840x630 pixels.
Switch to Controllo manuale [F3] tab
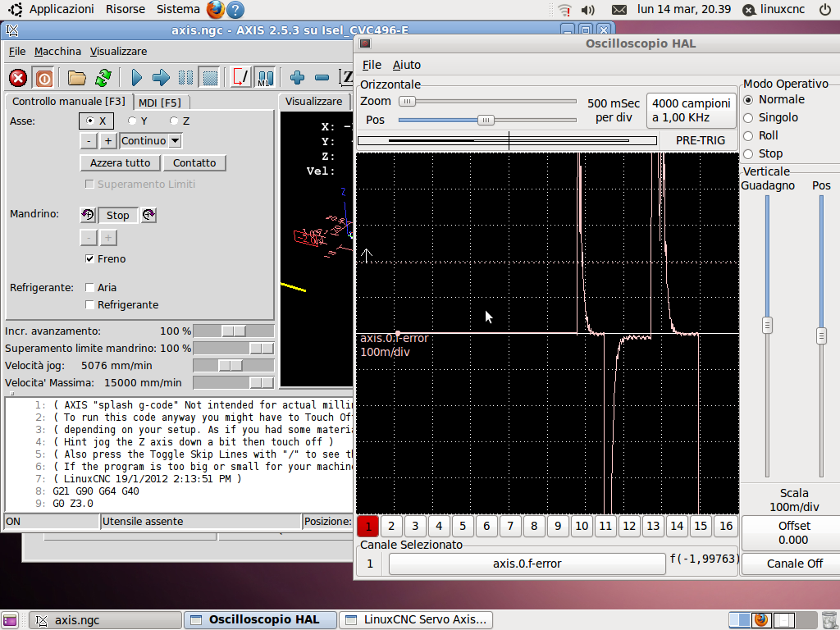click(x=69, y=101)
